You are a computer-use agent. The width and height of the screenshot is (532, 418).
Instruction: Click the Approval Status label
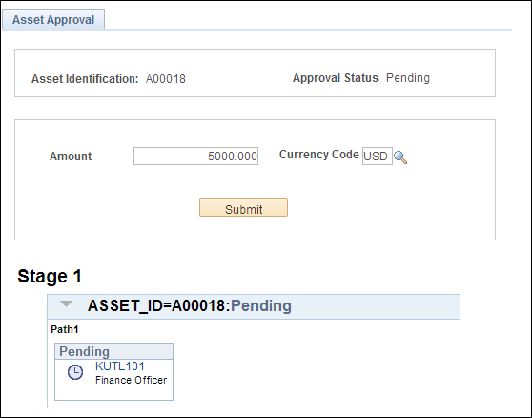336,78
